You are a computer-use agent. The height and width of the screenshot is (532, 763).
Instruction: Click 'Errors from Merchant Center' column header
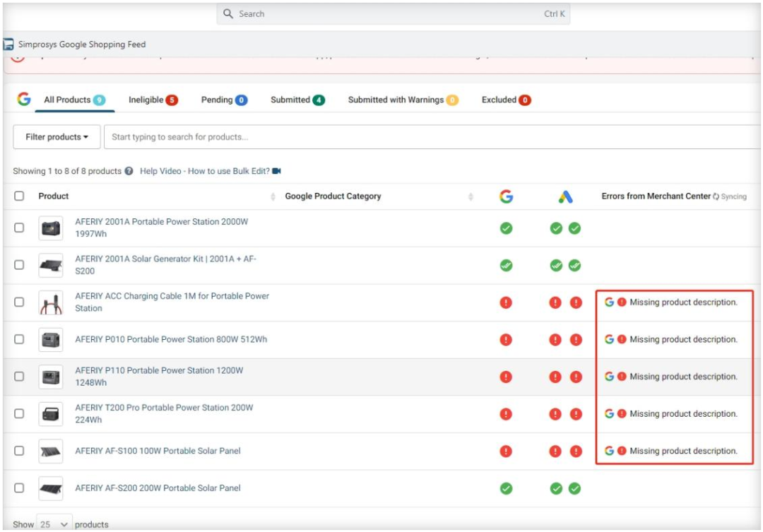(656, 196)
